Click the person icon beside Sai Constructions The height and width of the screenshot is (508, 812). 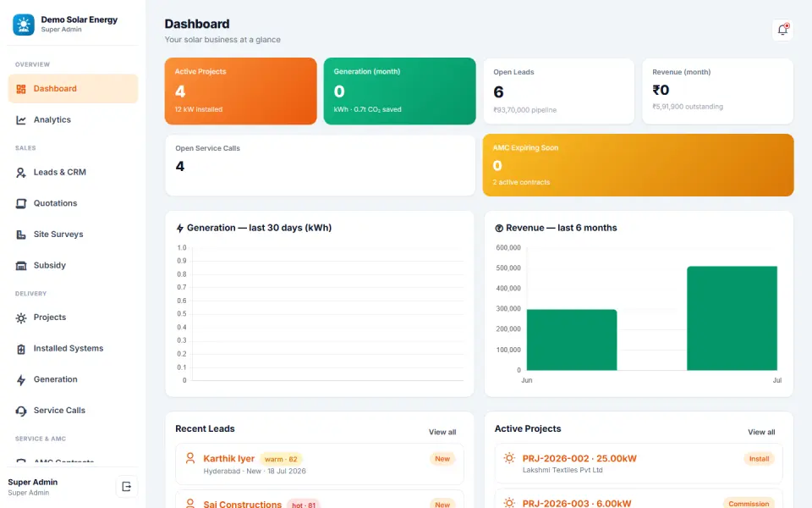190,503
